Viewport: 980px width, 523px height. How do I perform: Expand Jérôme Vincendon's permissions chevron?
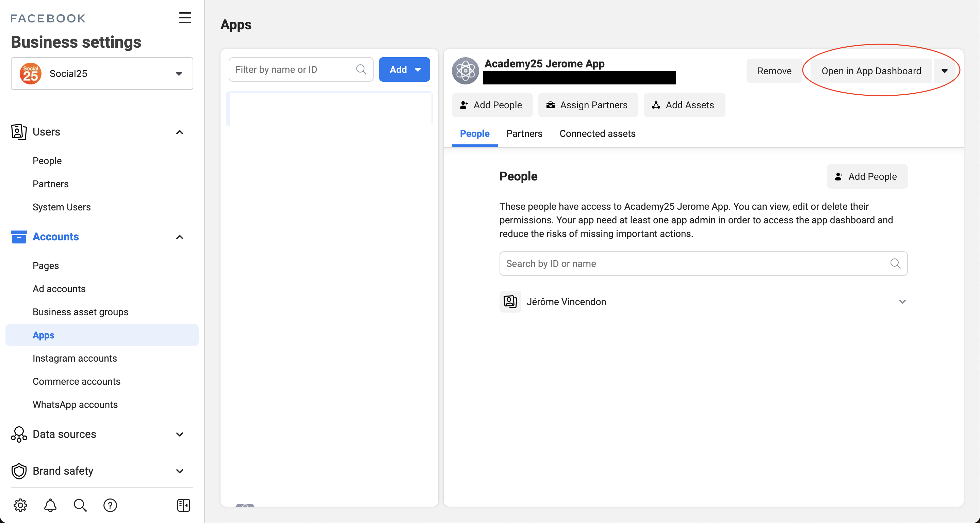click(902, 301)
